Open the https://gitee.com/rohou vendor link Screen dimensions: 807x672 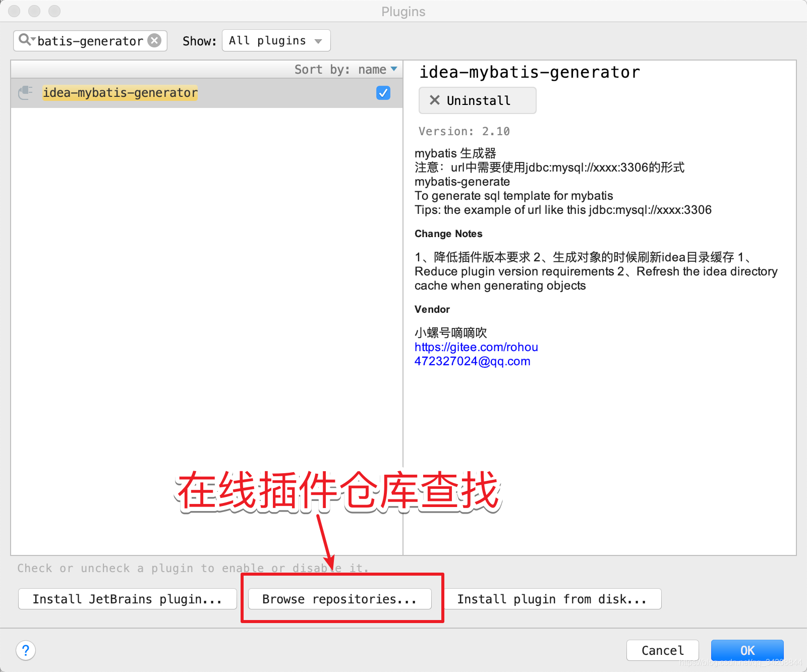pos(476,347)
